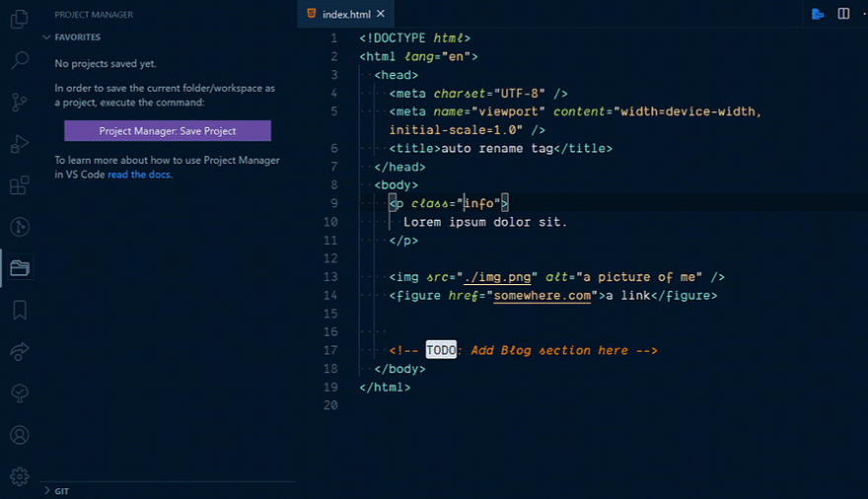Image resolution: width=868 pixels, height=499 pixels.
Task: Split the editor to the right
Action: click(843, 13)
